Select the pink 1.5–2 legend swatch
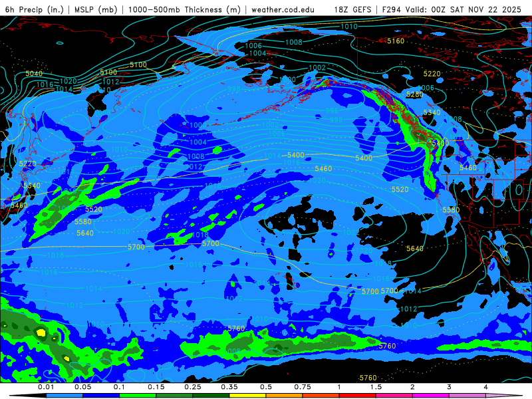Image resolution: width=532 pixels, height=399 pixels. tap(394, 396)
